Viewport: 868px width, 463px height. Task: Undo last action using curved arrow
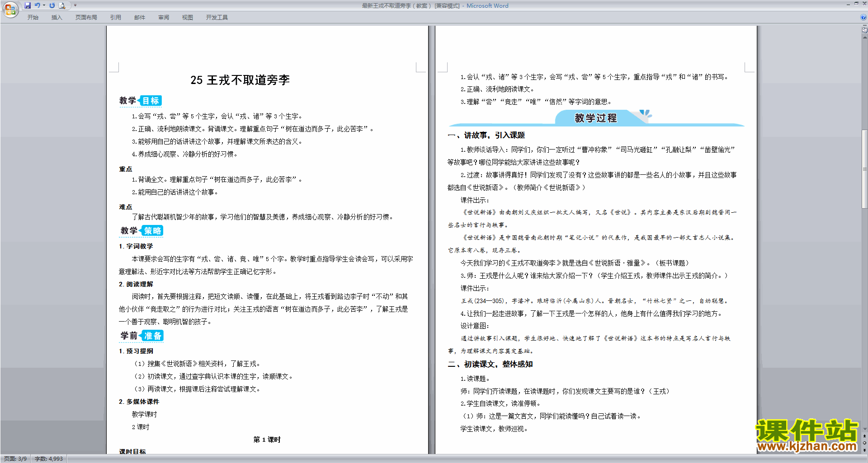[37, 5]
